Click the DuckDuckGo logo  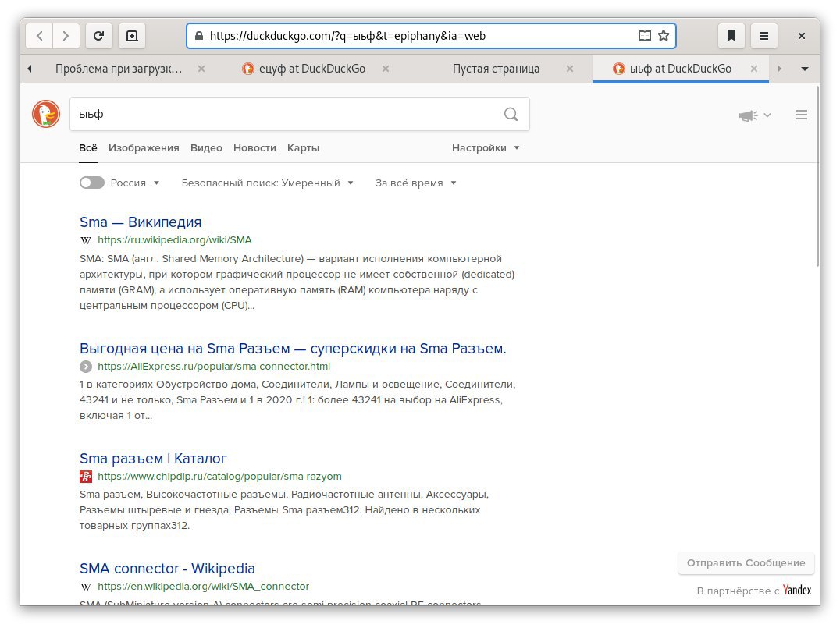[46, 114]
